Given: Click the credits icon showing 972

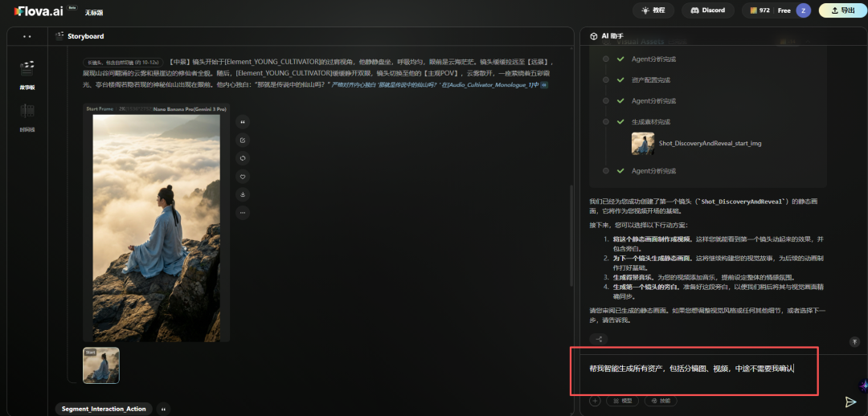Looking at the screenshot, I should [753, 10].
